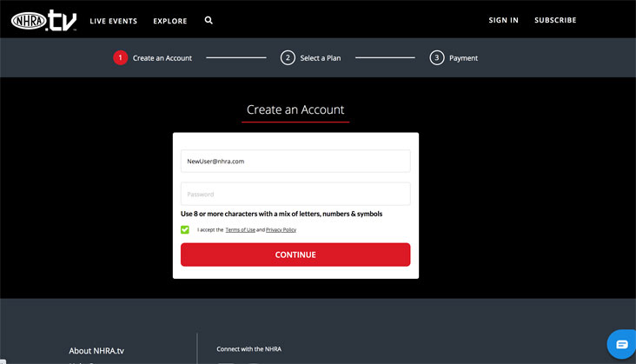Open the Terms of Use link
The height and width of the screenshot is (364, 636).
(x=241, y=230)
